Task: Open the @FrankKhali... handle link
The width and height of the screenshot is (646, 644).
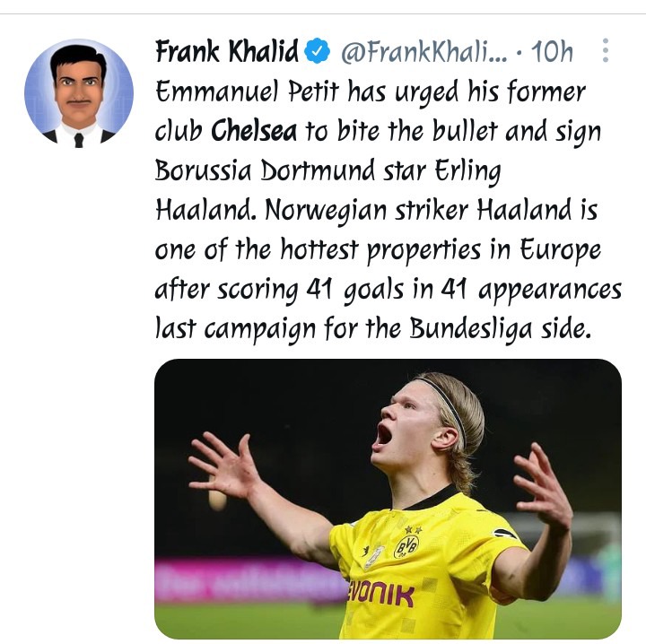Action: tap(420, 52)
